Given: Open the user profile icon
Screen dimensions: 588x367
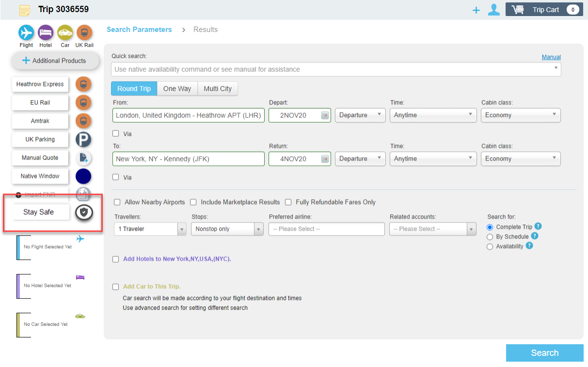Looking at the screenshot, I should (493, 10).
